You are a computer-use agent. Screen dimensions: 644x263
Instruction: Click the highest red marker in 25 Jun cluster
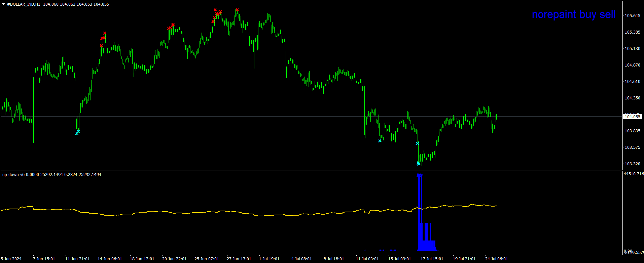(x=215, y=10)
